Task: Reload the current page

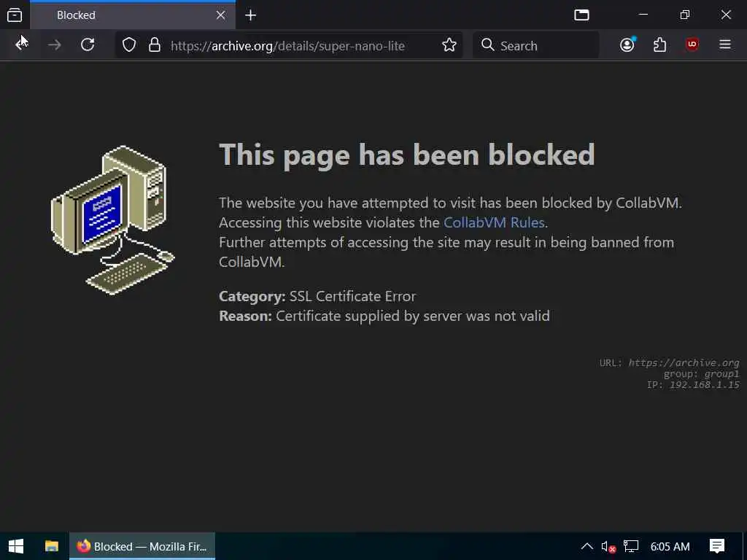Action: (88, 45)
